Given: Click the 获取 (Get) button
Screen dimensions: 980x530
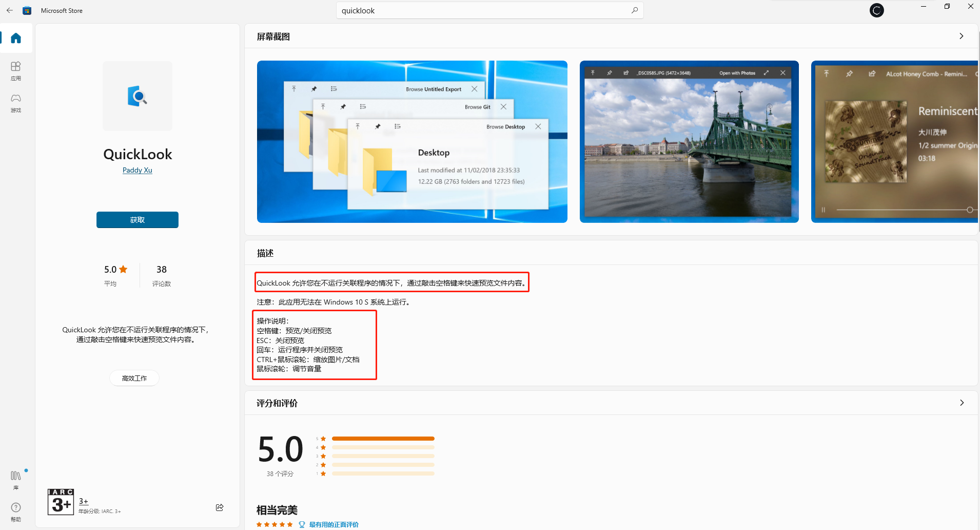Looking at the screenshot, I should (138, 220).
